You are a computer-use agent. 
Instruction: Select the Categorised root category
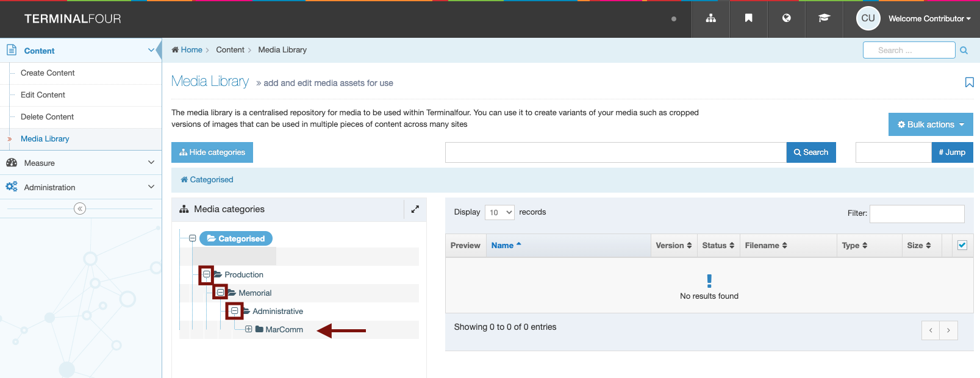click(x=236, y=238)
